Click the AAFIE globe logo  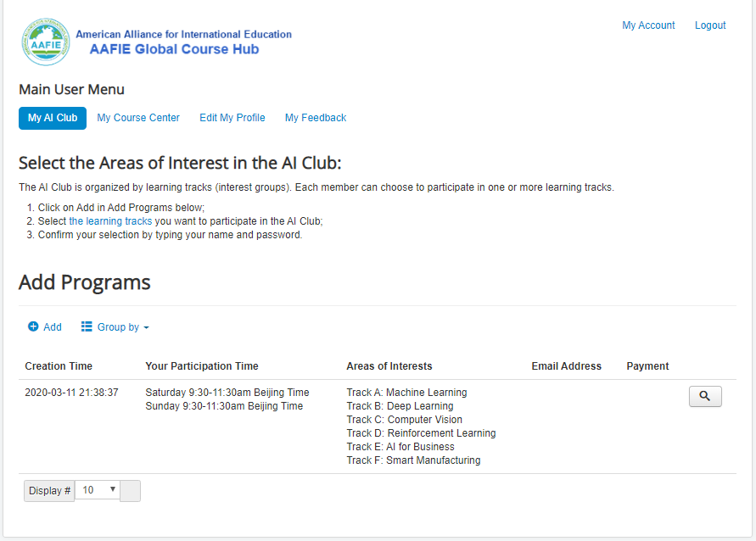(46, 42)
